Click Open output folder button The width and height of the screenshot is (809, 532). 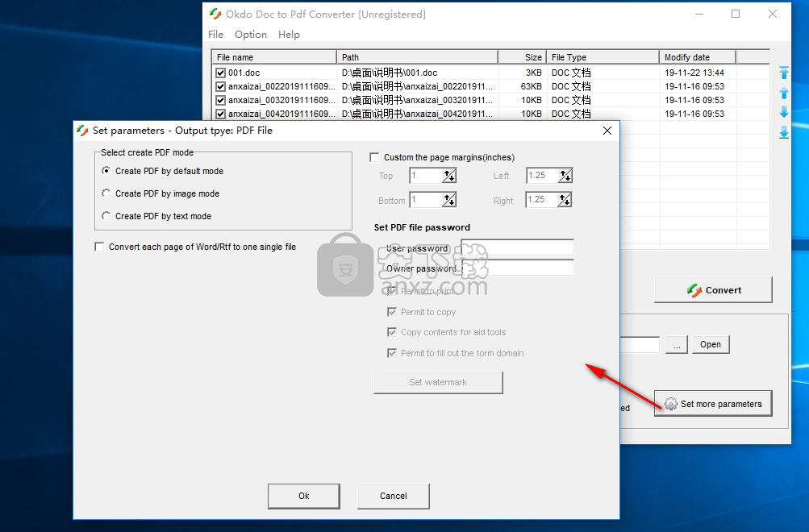coord(711,344)
